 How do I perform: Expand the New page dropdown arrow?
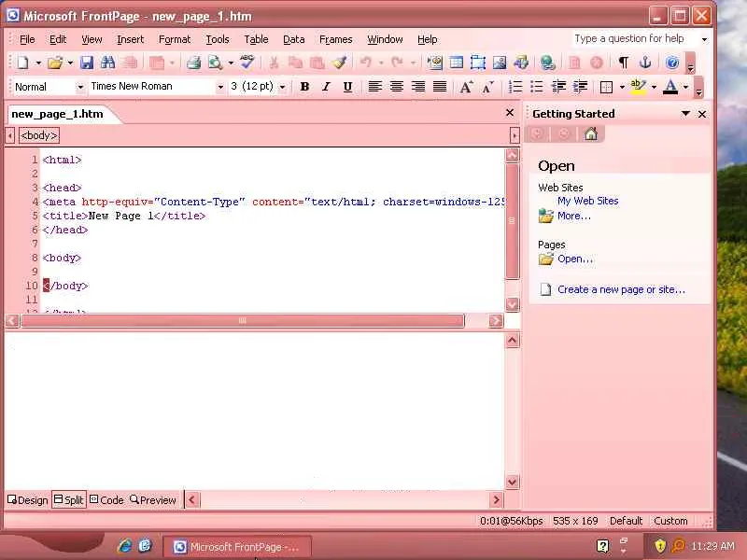[38, 63]
